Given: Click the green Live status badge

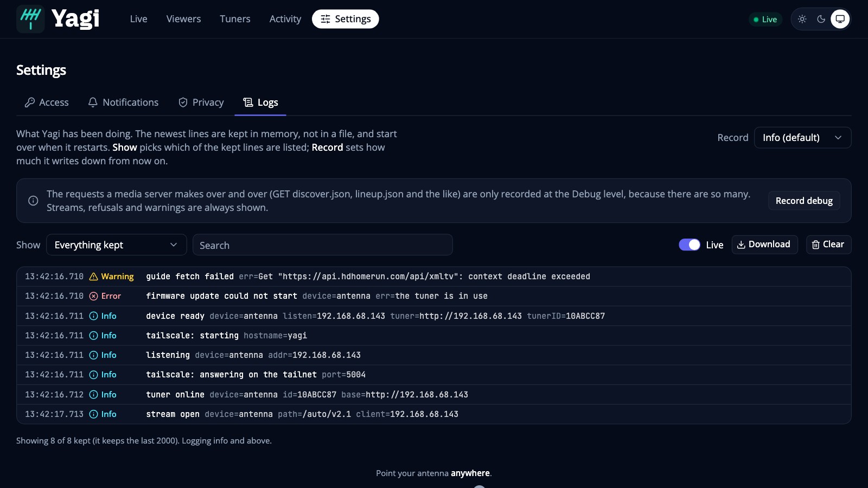Looking at the screenshot, I should (765, 20).
